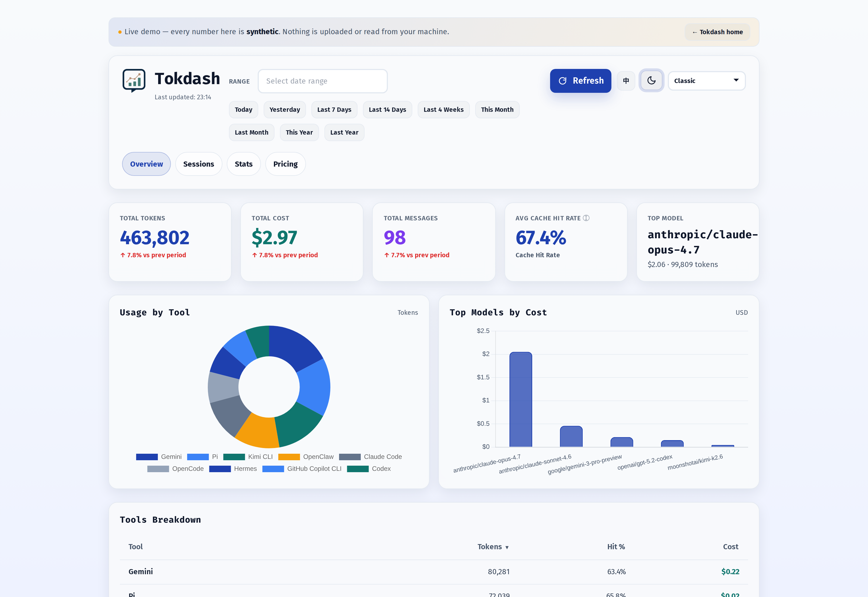The image size is (868, 597).
Task: Pick the Last 4 Weeks range
Action: 443,110
